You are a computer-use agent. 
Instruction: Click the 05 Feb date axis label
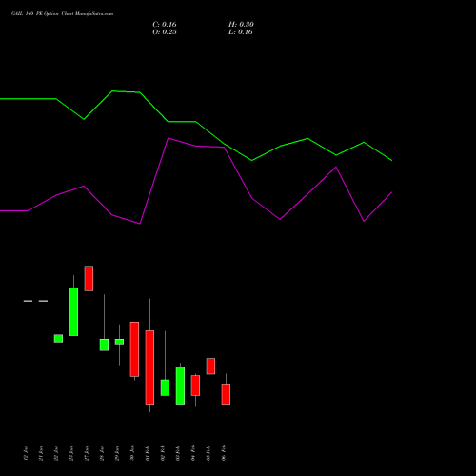pyautogui.click(x=208, y=453)
